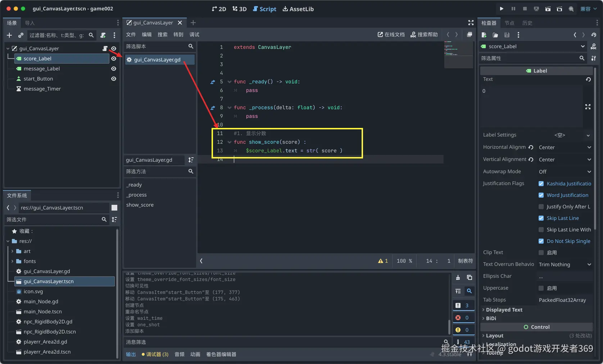Toggle visibility of gui_CanvasLayer node
This screenshot has height=364, width=603.
[114, 49]
